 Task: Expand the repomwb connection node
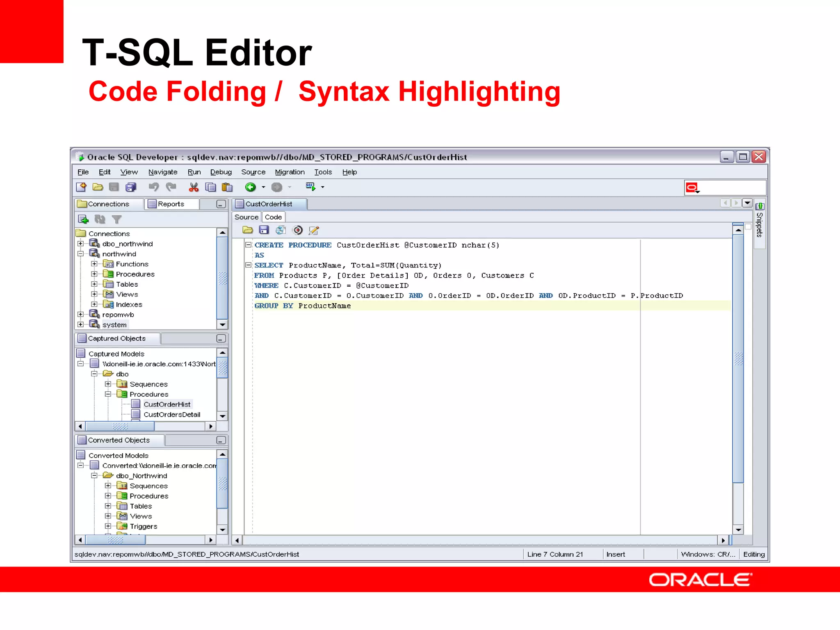80,315
